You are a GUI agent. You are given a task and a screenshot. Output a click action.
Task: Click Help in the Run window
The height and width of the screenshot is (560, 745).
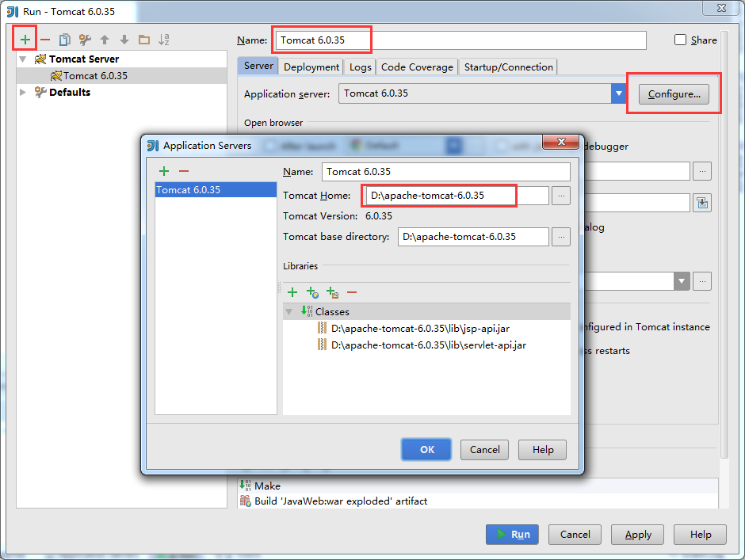[x=701, y=535]
